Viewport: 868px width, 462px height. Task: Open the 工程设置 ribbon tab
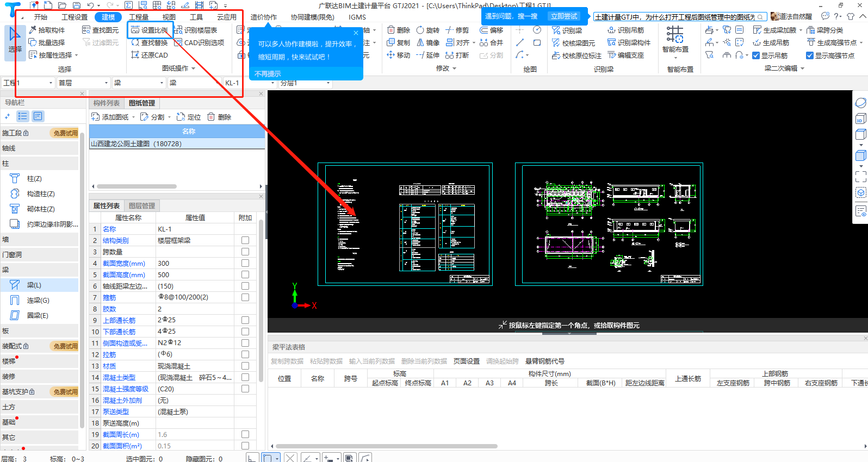tap(75, 17)
